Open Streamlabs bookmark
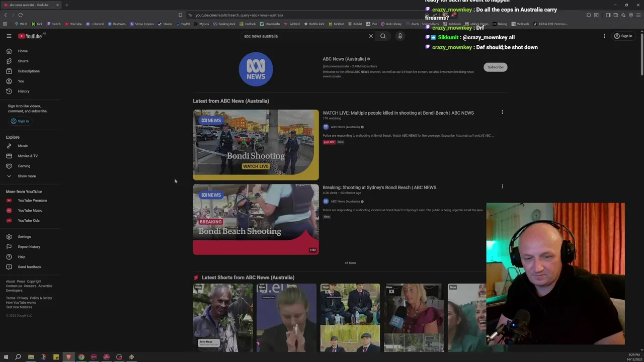This screenshot has width=644, height=362. point(270,24)
